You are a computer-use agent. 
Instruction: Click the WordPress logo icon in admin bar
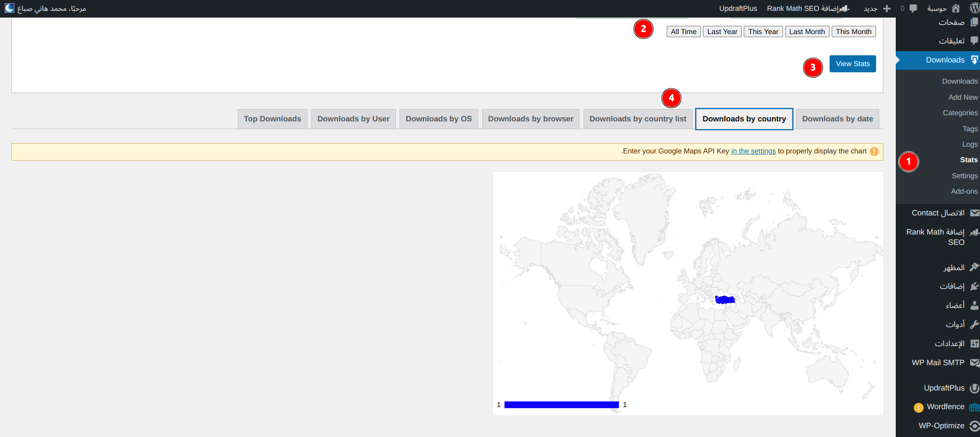[974, 8]
